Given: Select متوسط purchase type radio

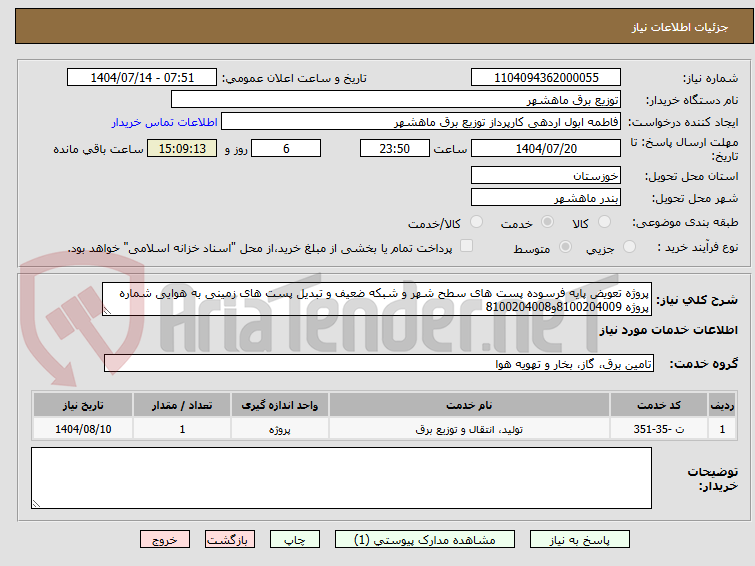Looking at the screenshot, I should 565,247.
